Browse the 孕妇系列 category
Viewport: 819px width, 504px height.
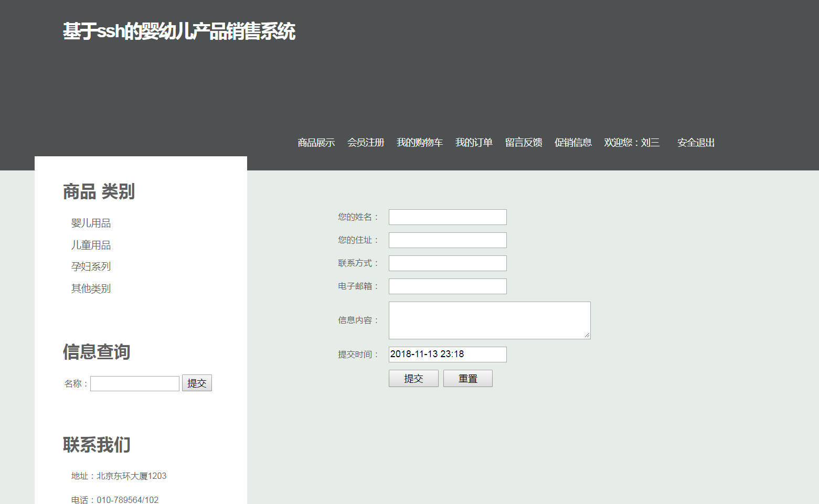pos(91,266)
